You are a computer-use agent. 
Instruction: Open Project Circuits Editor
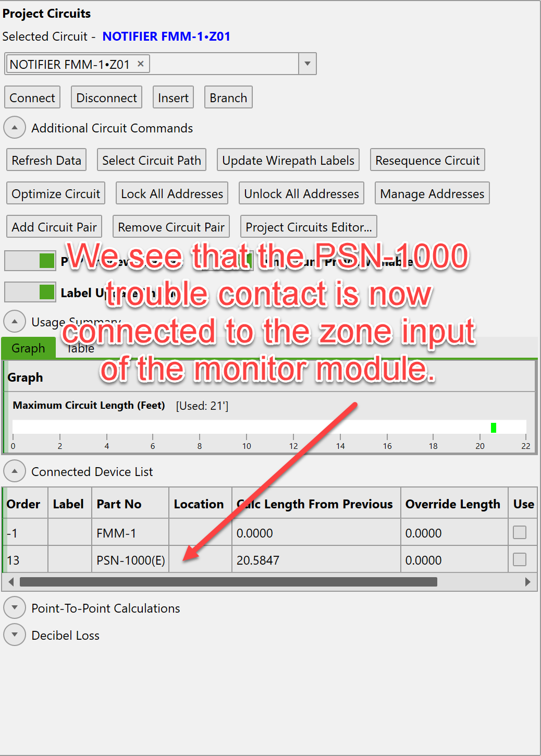tap(309, 227)
